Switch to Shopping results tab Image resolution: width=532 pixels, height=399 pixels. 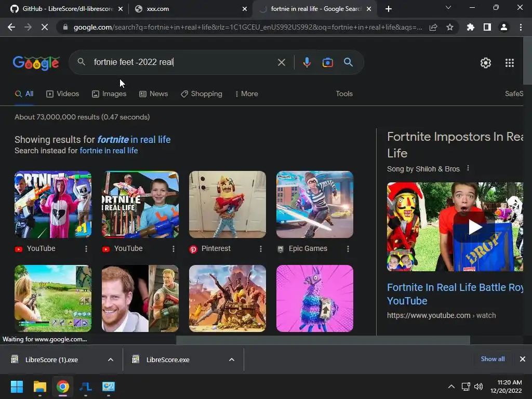click(202, 94)
